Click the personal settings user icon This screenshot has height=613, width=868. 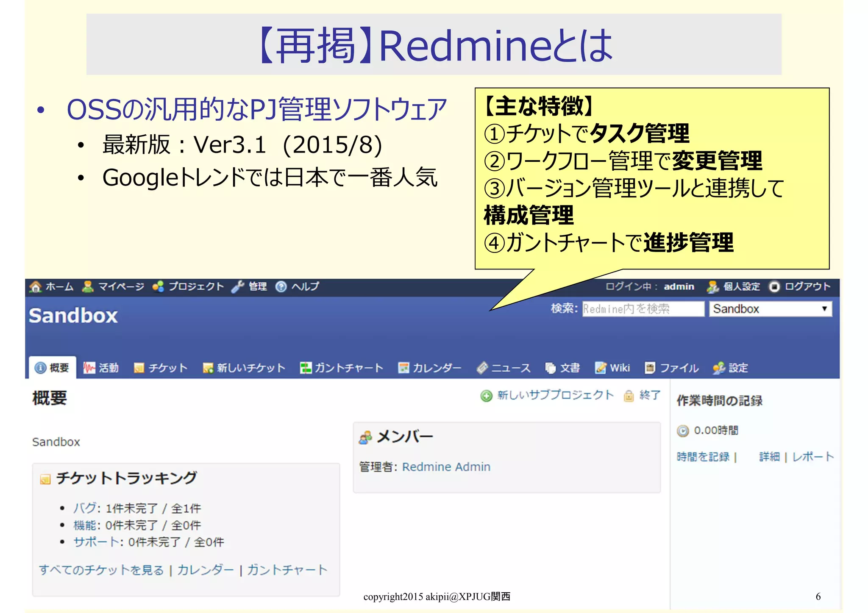pyautogui.click(x=712, y=287)
